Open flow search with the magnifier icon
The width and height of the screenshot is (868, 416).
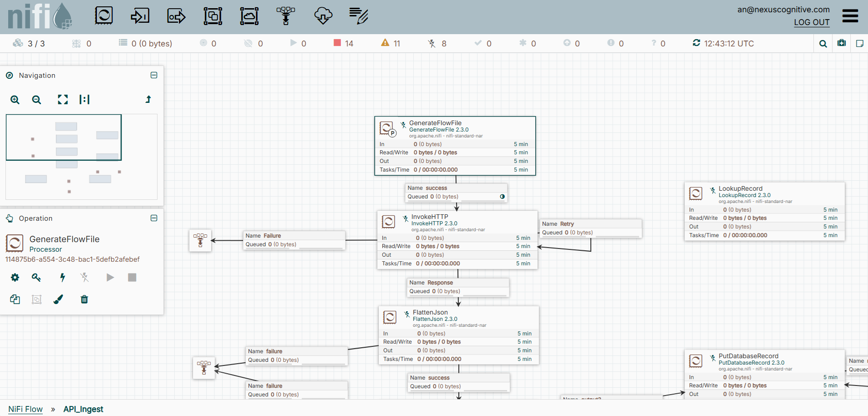[822, 43]
